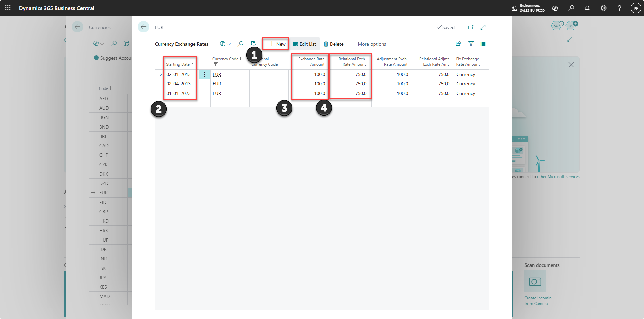Click the top bar search magnifier

(x=571, y=8)
